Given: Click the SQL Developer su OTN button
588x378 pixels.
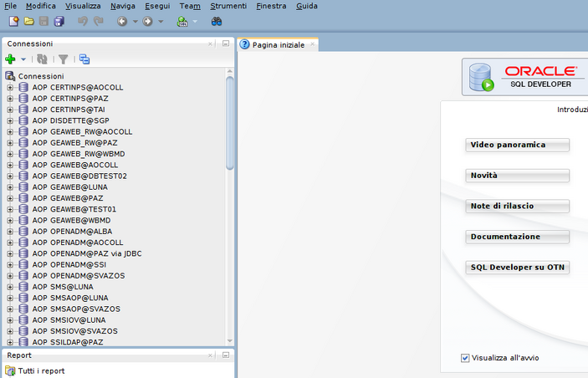Looking at the screenshot, I should 518,268.
